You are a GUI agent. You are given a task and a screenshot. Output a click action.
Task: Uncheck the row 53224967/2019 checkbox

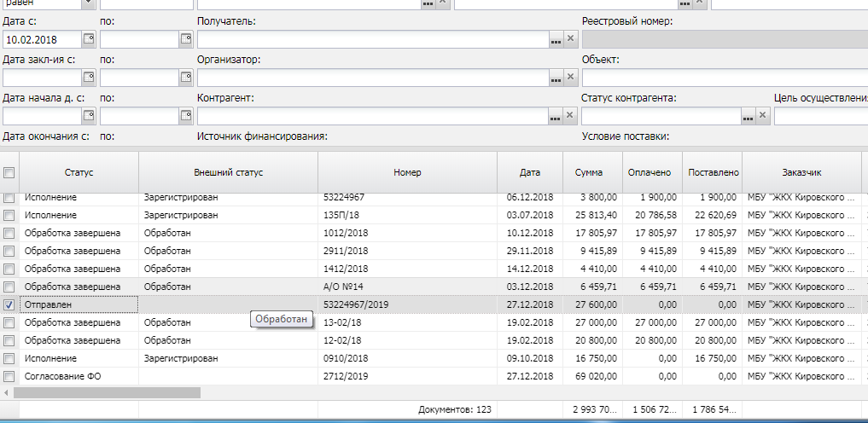tap(9, 304)
